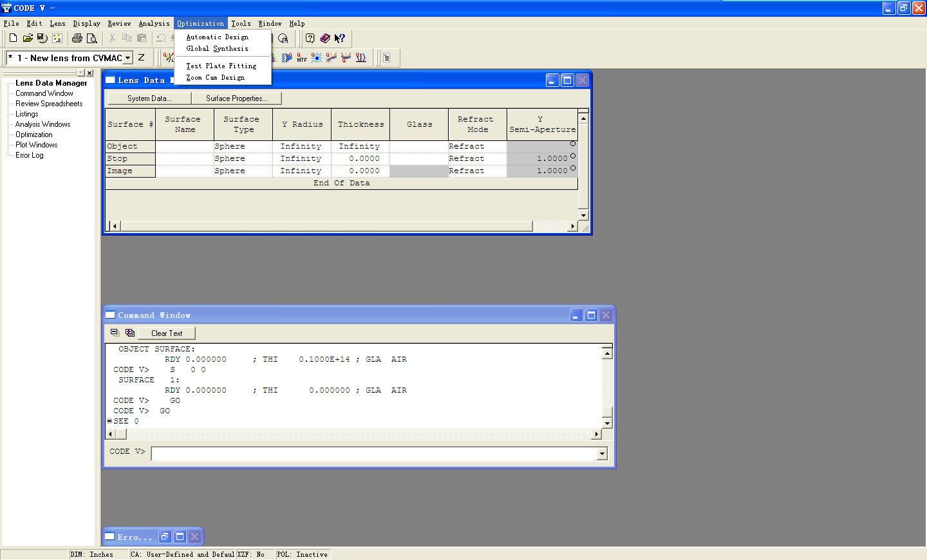Open the reference manual book icon
Viewport: 927px width, 560px height.
coord(324,39)
